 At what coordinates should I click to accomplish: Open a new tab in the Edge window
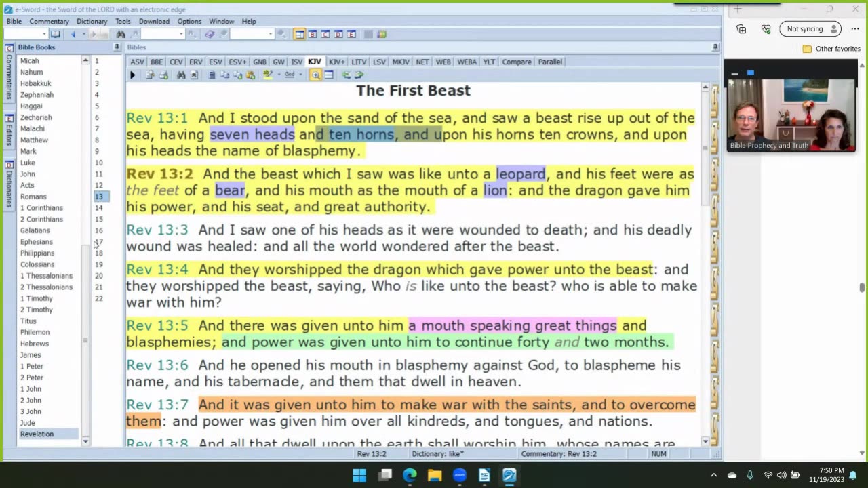pos(738,9)
